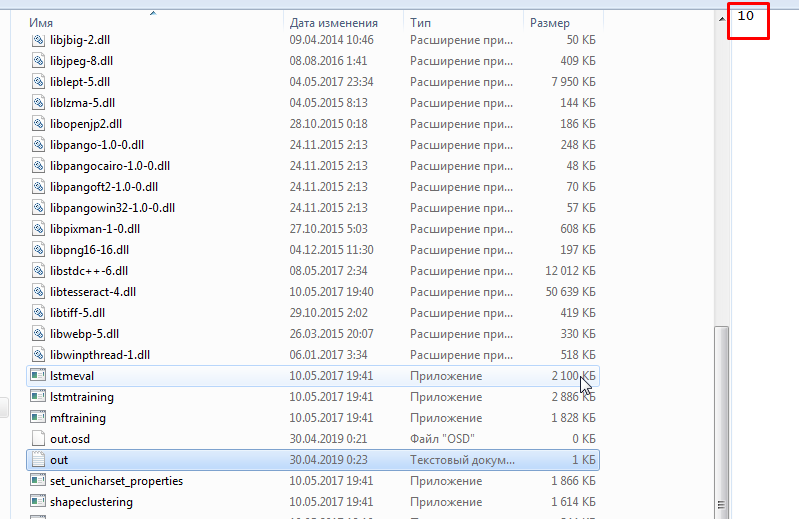This screenshot has height=519, width=799.
Task: Select the libpng16-16.dll file icon
Action: tap(38, 250)
